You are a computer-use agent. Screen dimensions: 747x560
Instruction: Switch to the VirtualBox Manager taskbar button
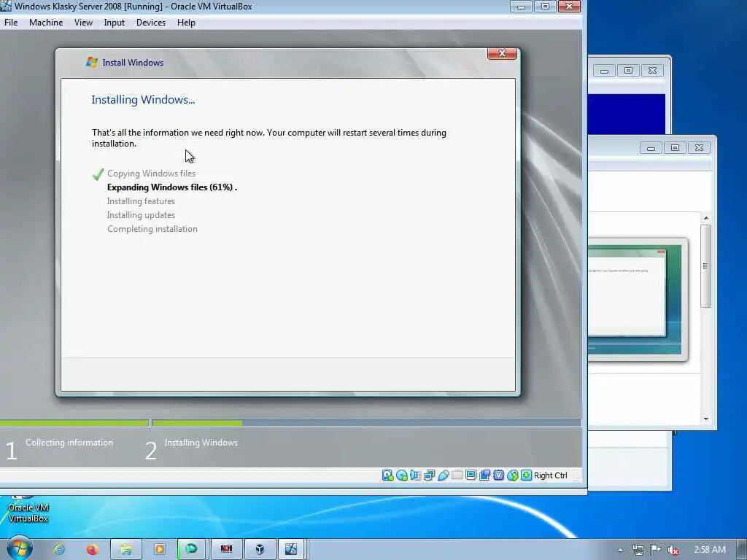(x=260, y=549)
